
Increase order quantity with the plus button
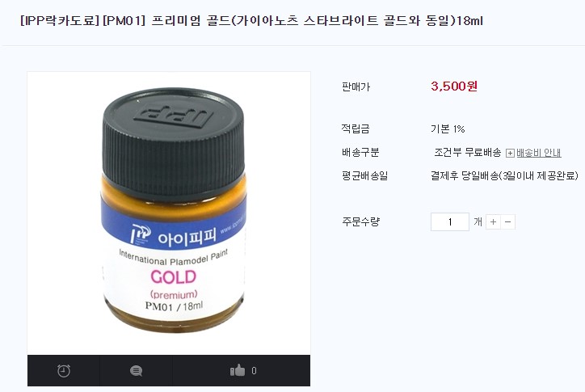coord(493,222)
